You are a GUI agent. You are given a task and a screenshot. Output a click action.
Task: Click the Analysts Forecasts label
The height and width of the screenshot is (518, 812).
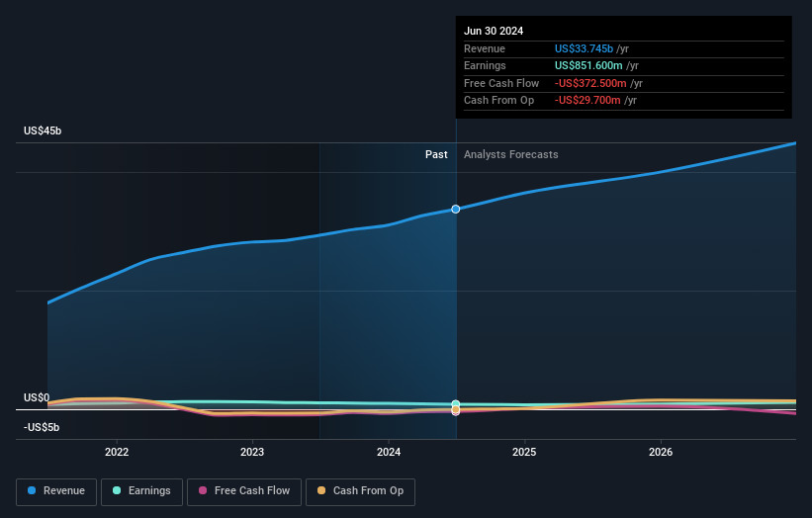510,154
